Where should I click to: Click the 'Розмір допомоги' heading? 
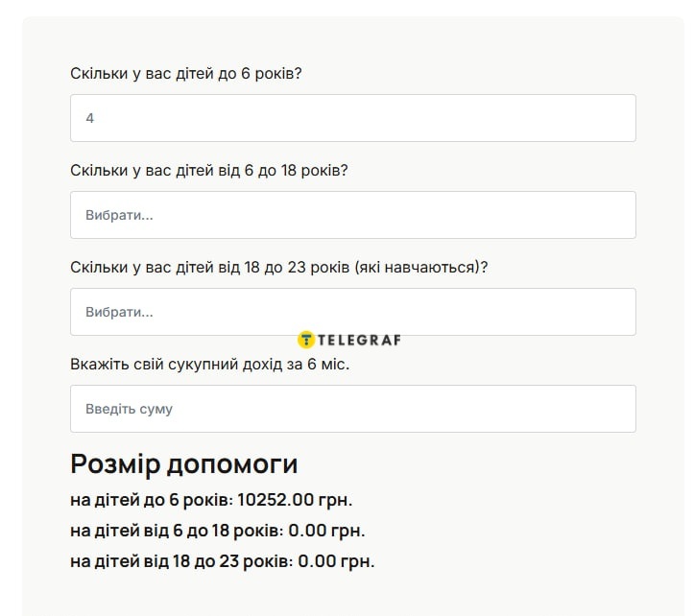click(x=183, y=464)
